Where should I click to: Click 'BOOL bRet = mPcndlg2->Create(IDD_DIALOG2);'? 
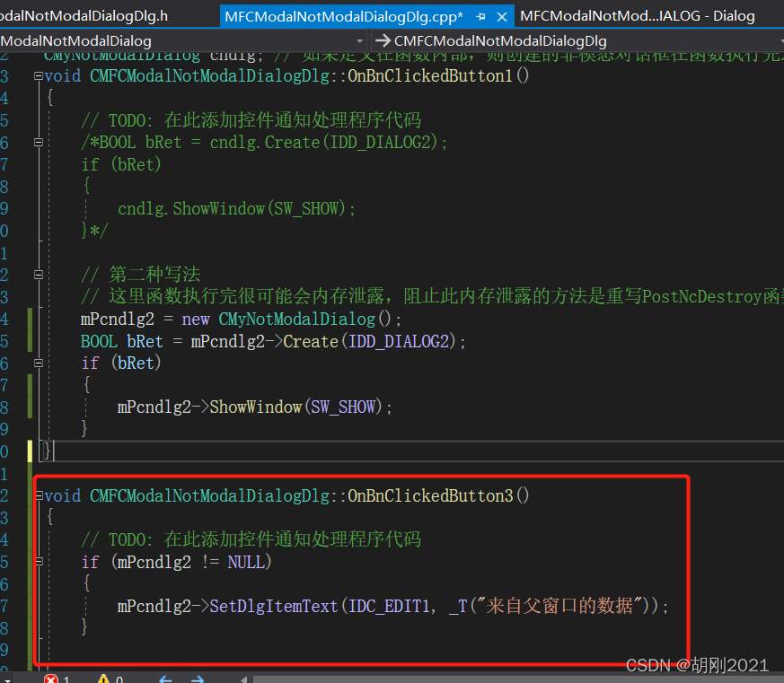coord(273,342)
